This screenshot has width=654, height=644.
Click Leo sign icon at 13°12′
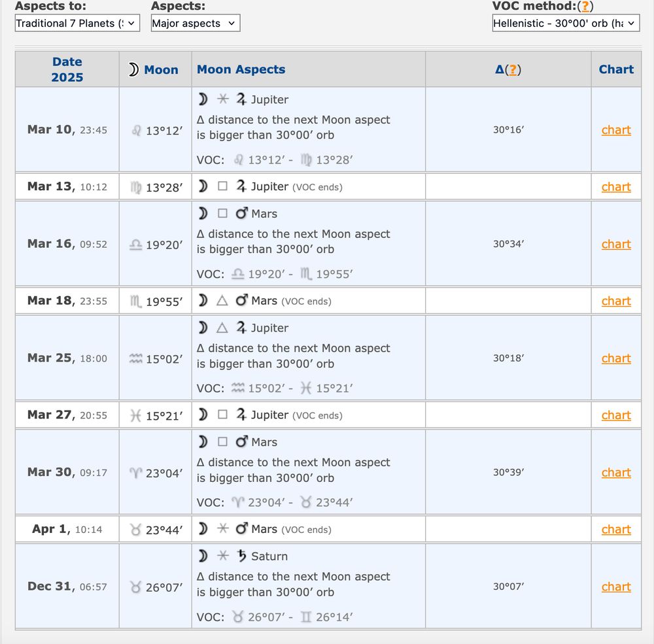(137, 131)
